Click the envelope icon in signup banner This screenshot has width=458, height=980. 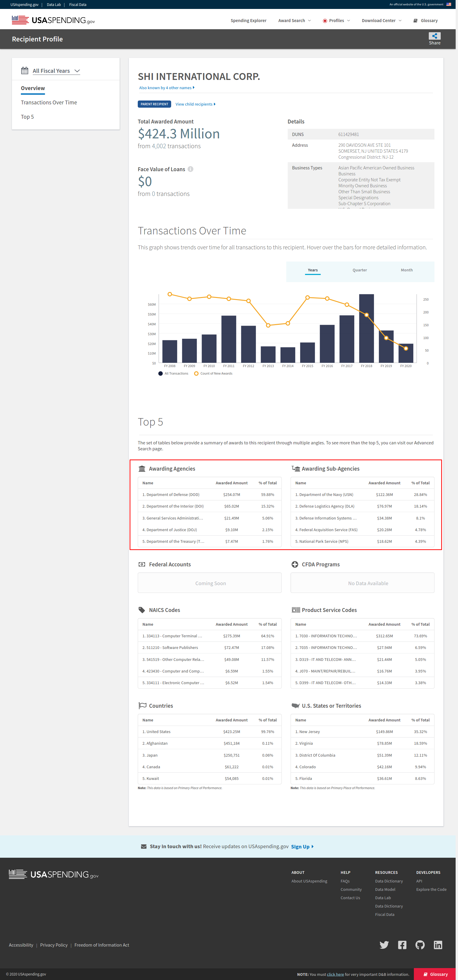pos(144,846)
